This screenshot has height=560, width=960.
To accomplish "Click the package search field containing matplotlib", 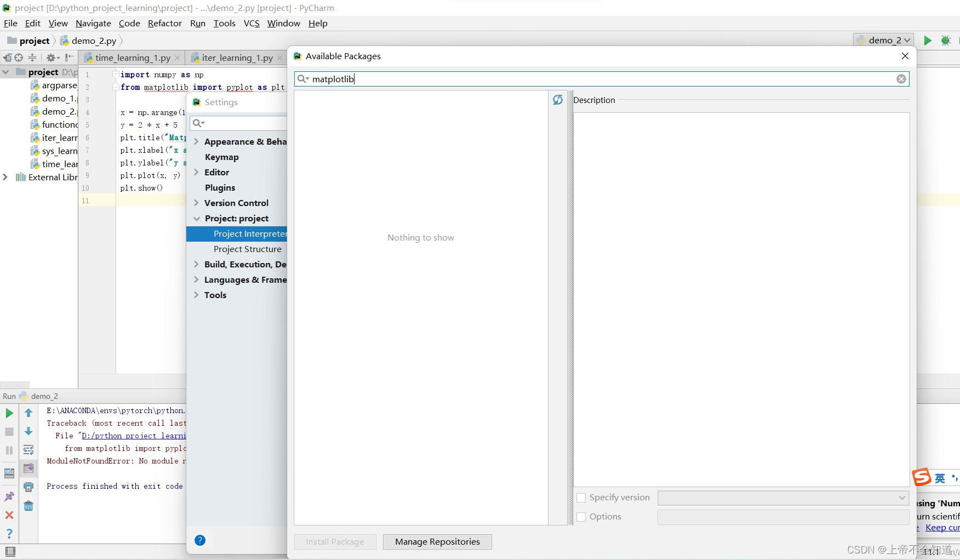I will coord(602,79).
